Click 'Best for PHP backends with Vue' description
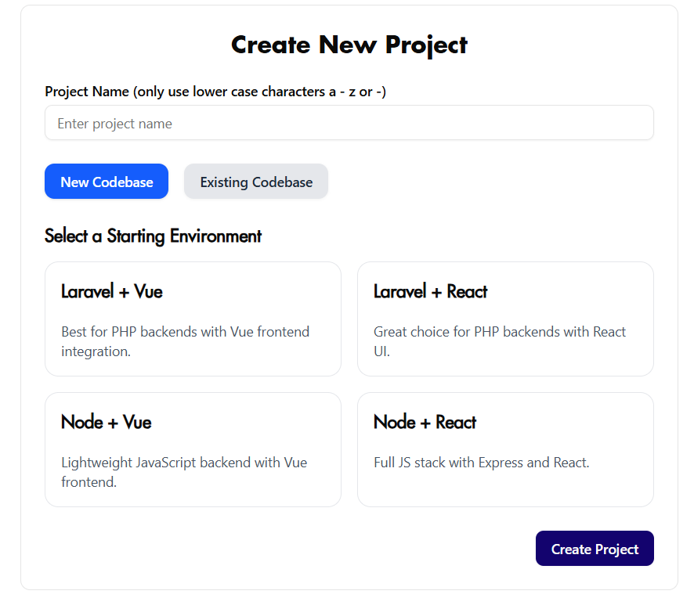694x616 pixels. [x=185, y=341]
